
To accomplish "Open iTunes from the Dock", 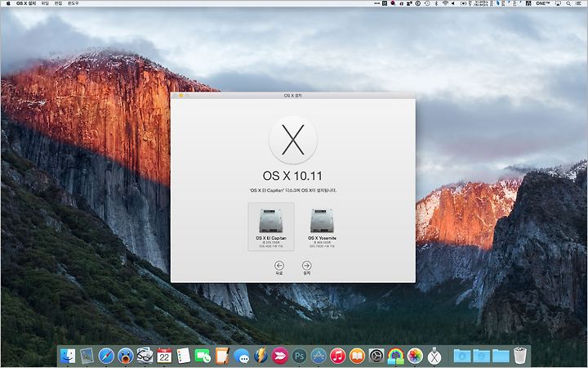I will (x=338, y=356).
